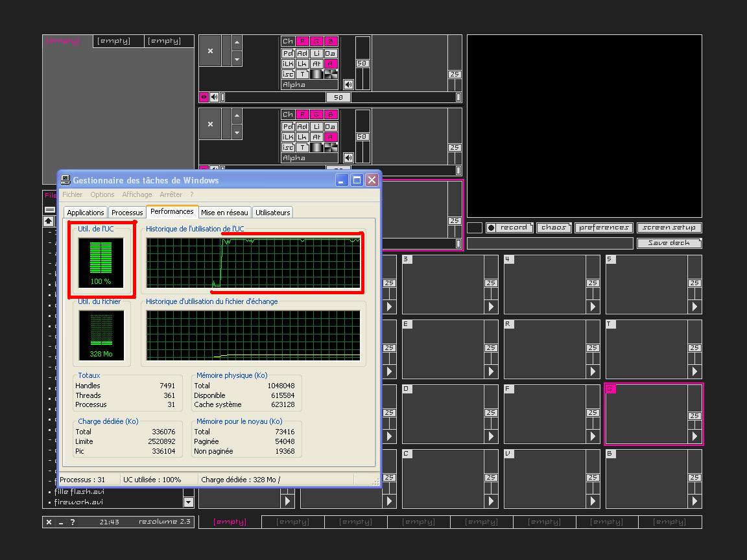Open the Arrêter menu
Image resolution: width=747 pixels, height=560 pixels.
171,194
